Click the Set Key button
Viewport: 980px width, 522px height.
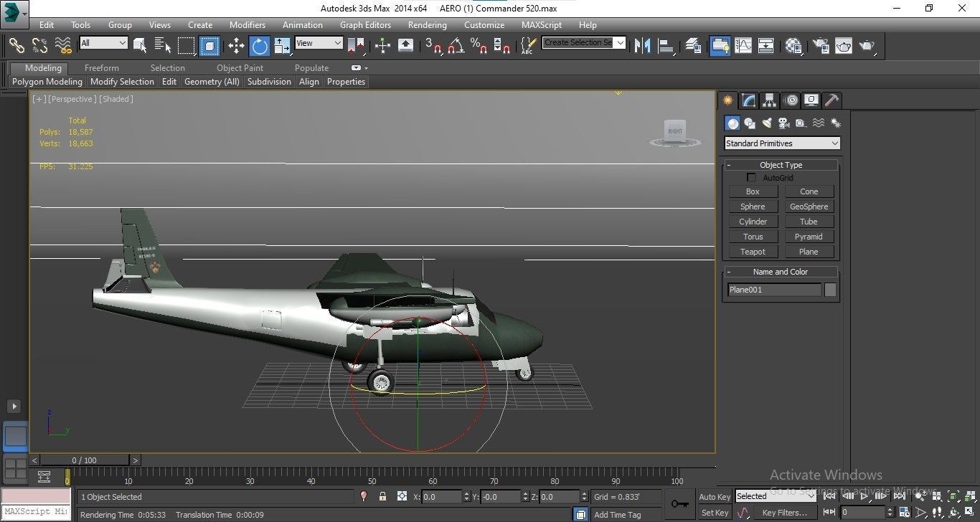click(715, 513)
